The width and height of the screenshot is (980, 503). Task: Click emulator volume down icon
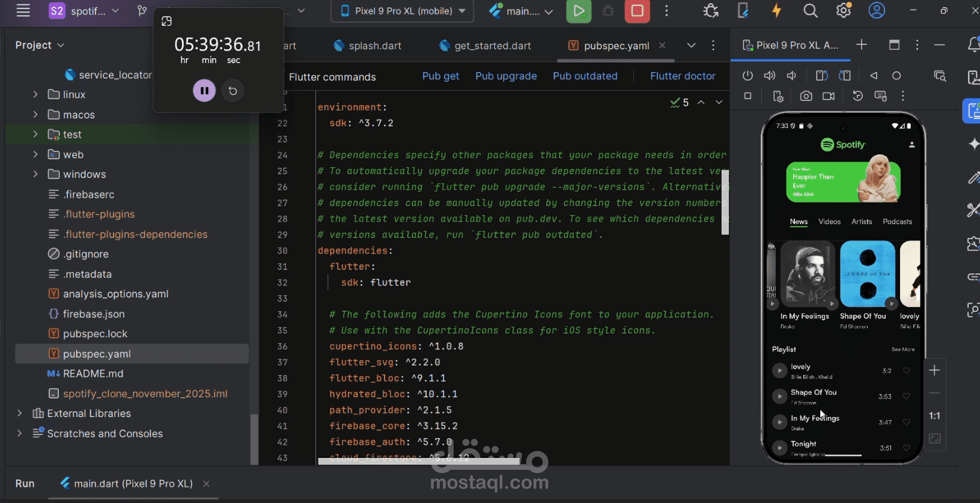[791, 76]
